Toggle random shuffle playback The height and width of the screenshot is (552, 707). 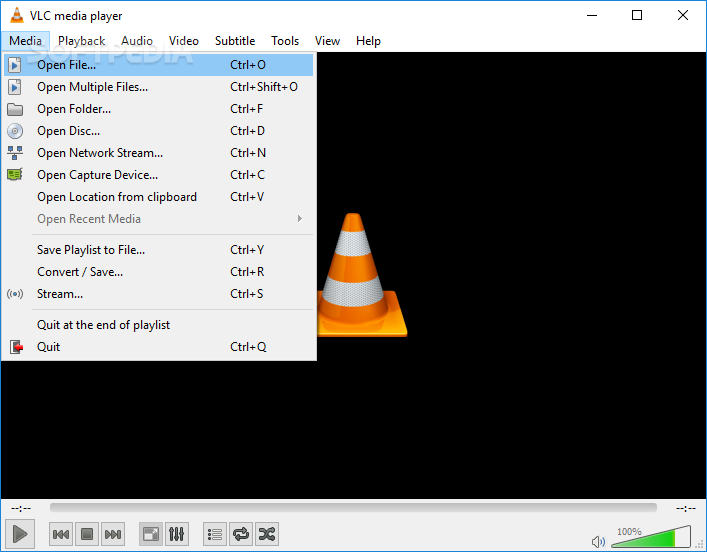pos(267,534)
